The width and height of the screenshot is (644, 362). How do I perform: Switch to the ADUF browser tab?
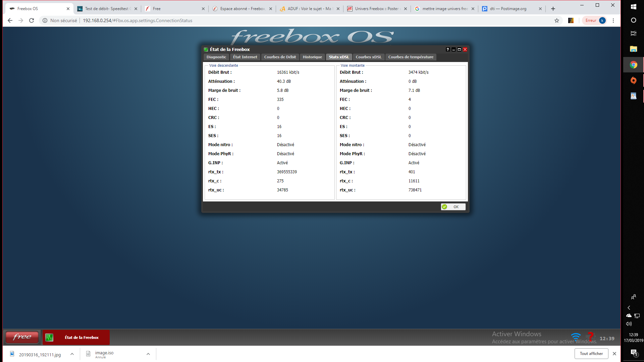[x=309, y=9]
